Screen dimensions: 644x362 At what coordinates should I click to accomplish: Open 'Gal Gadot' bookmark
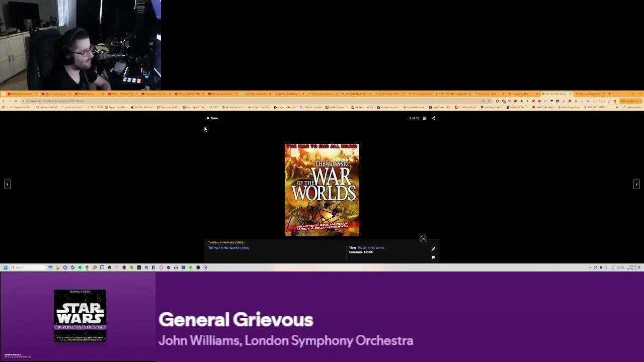point(363,107)
